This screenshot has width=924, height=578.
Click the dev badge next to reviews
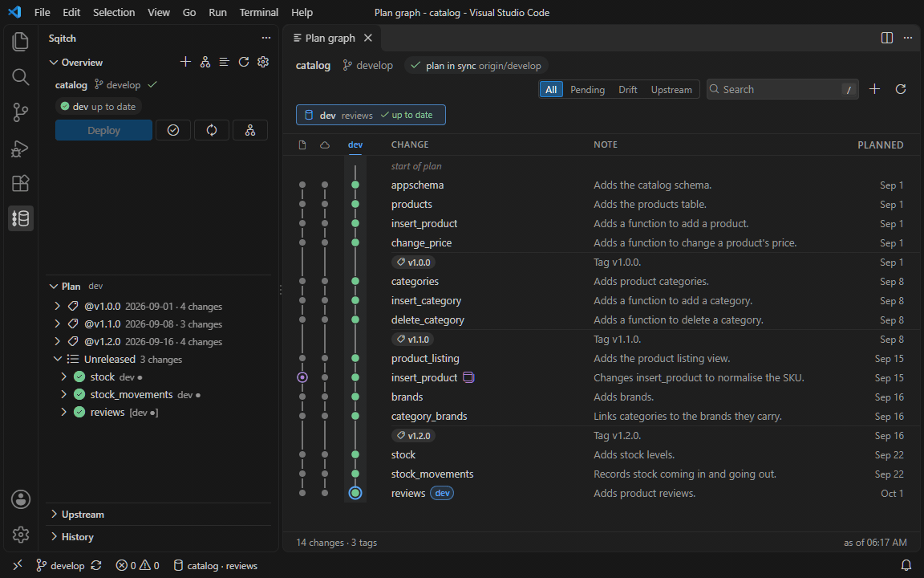442,493
